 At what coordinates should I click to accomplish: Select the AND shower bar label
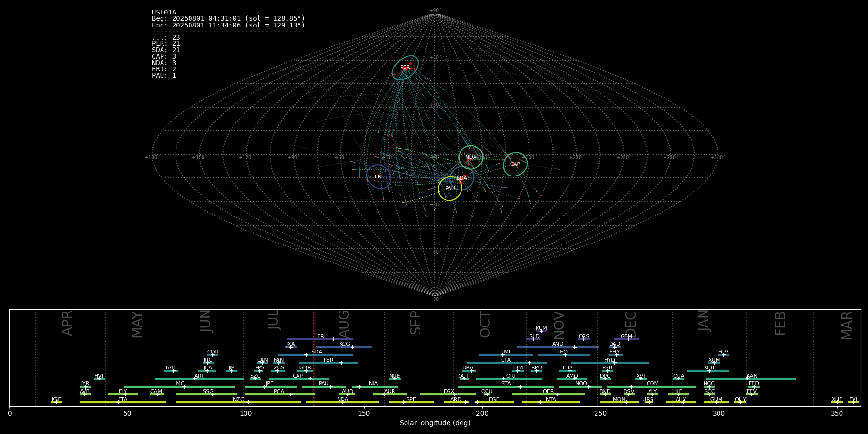(x=557, y=344)
